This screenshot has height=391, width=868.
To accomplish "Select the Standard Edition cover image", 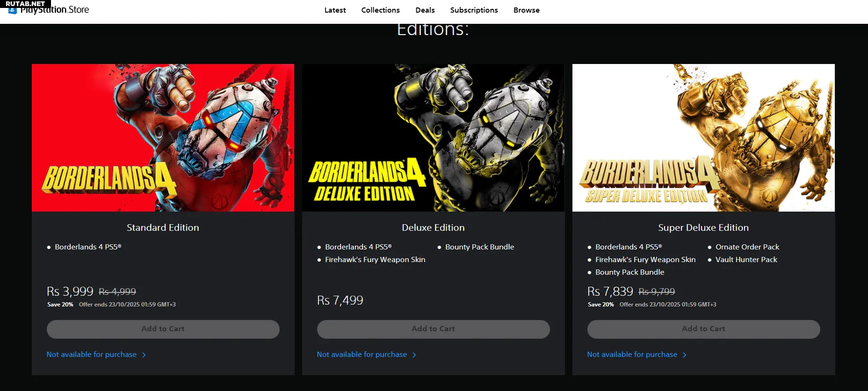I will pyautogui.click(x=163, y=138).
